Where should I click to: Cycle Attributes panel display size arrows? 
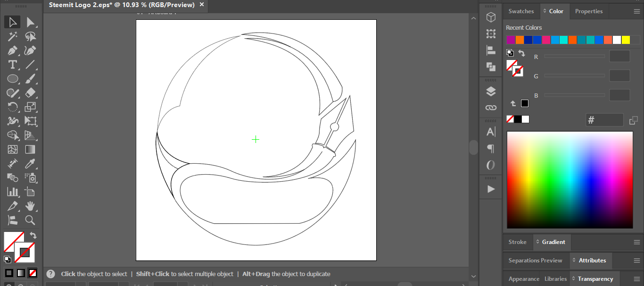(x=575, y=261)
